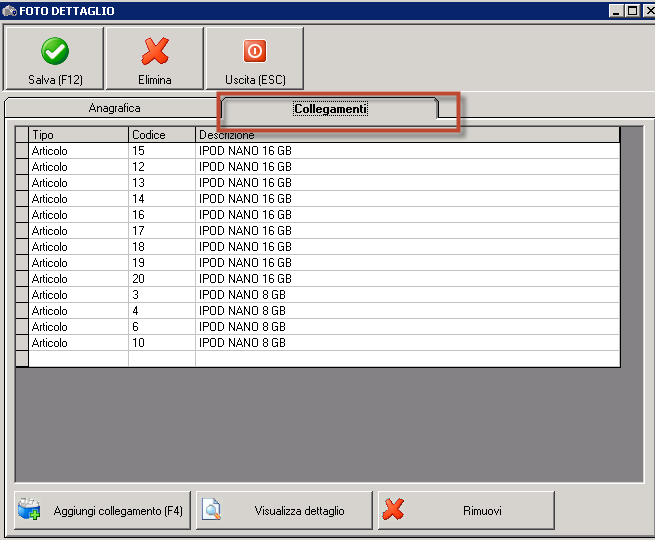
Task: Click the green checkmark Salva icon
Action: point(55,51)
